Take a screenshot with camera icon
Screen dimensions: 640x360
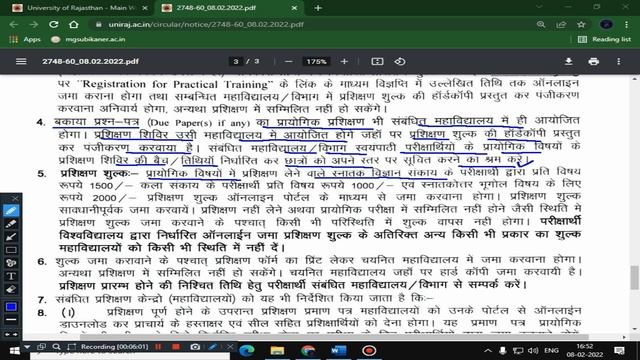pos(195,347)
